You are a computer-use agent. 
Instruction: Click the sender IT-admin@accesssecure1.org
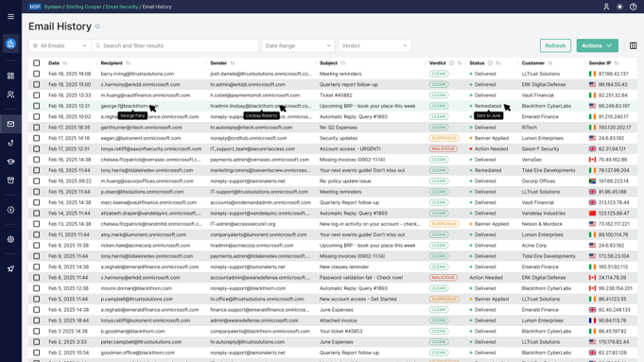(x=243, y=224)
